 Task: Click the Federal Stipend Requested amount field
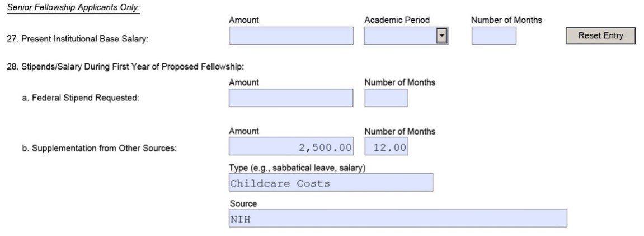(291, 98)
